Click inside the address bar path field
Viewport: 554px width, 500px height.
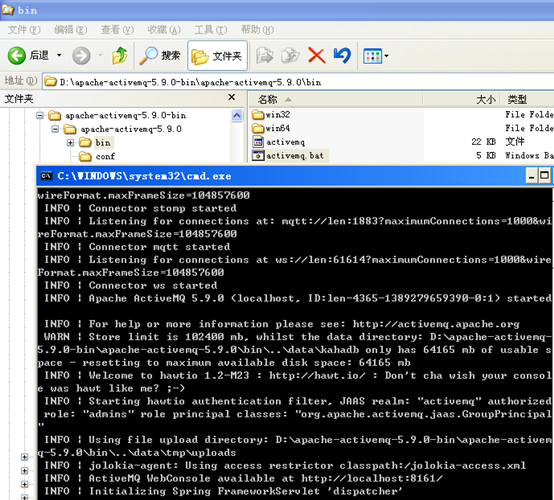coord(298,82)
